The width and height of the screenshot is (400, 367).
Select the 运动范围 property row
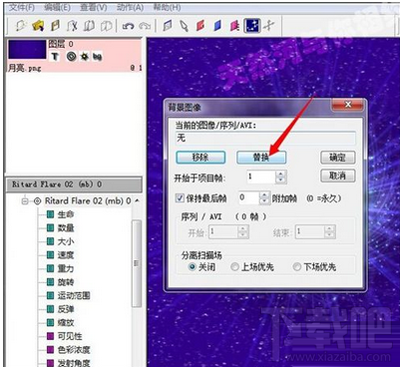click(x=68, y=295)
